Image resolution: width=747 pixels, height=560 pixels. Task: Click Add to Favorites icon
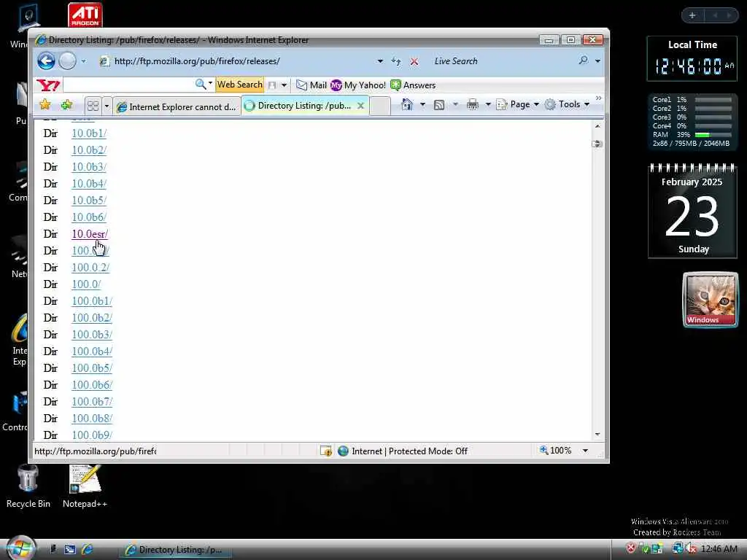(x=66, y=104)
